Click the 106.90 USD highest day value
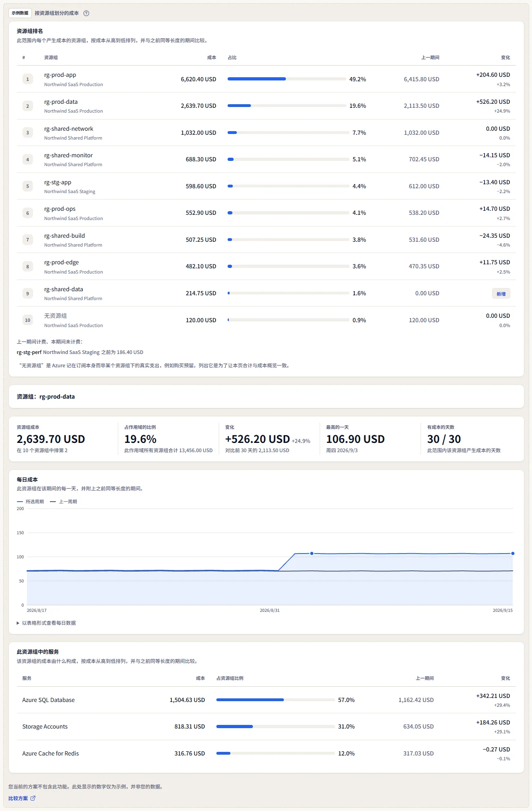 pos(355,439)
